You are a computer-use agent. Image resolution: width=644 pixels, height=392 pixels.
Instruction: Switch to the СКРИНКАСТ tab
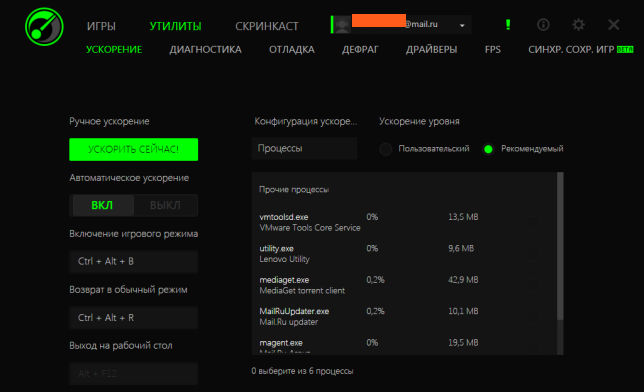[x=267, y=26]
